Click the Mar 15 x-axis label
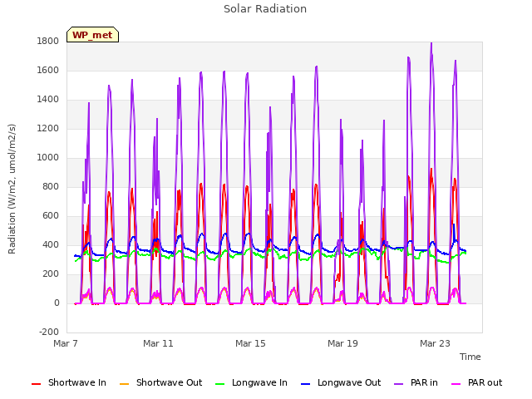Viewport: 532px width, 399px height. click(250, 343)
